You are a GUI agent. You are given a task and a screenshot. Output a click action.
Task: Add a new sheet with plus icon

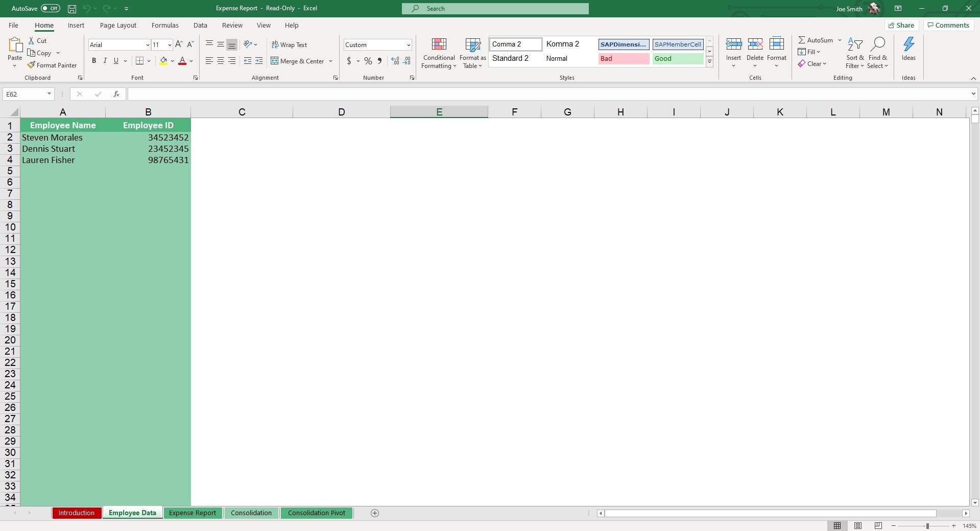pos(375,513)
